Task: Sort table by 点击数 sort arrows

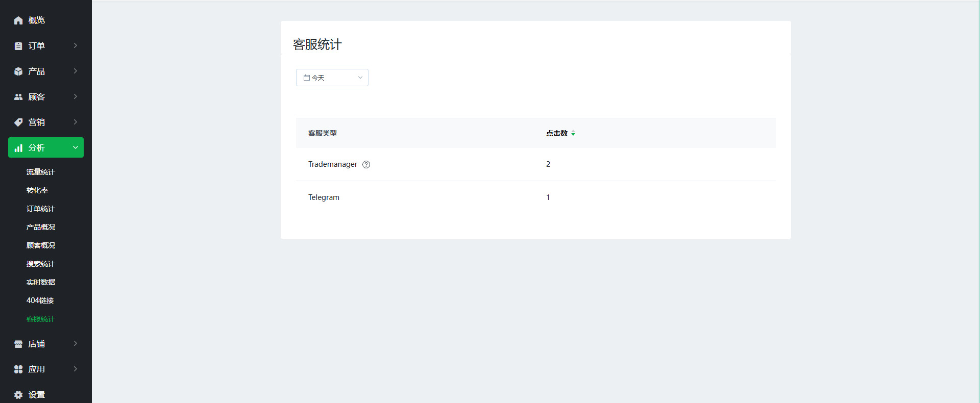Action: point(573,133)
